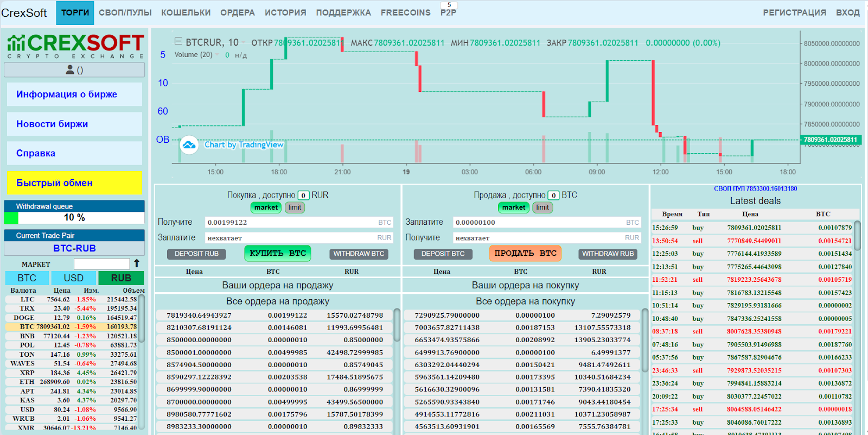Switch buy panel to limit order
Image resolution: width=868 pixels, height=435 pixels.
tap(295, 207)
